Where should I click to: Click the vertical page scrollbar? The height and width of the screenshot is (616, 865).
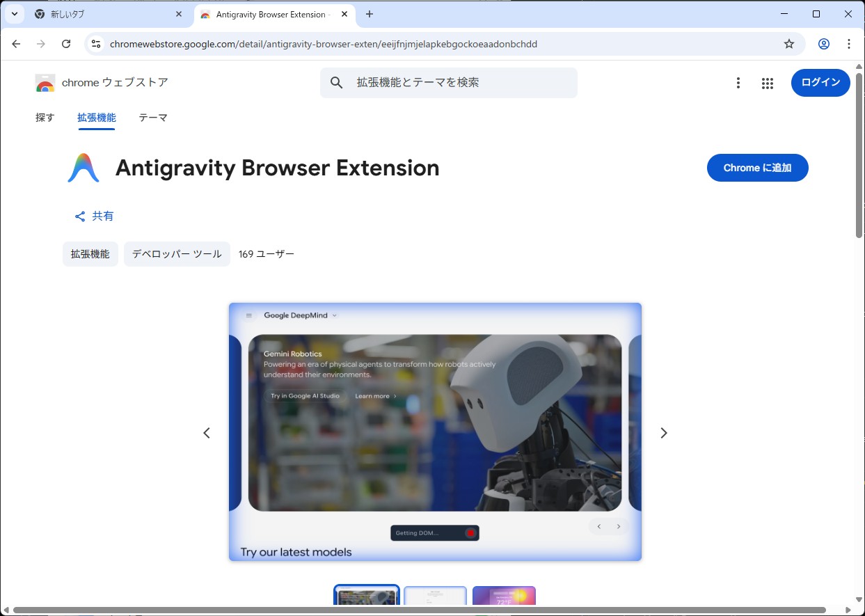(859, 155)
